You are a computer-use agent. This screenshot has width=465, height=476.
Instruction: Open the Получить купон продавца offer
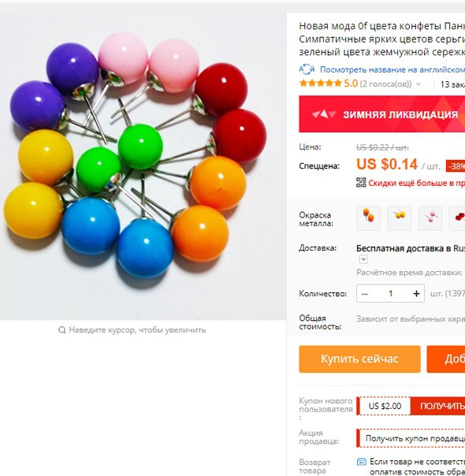click(411, 438)
